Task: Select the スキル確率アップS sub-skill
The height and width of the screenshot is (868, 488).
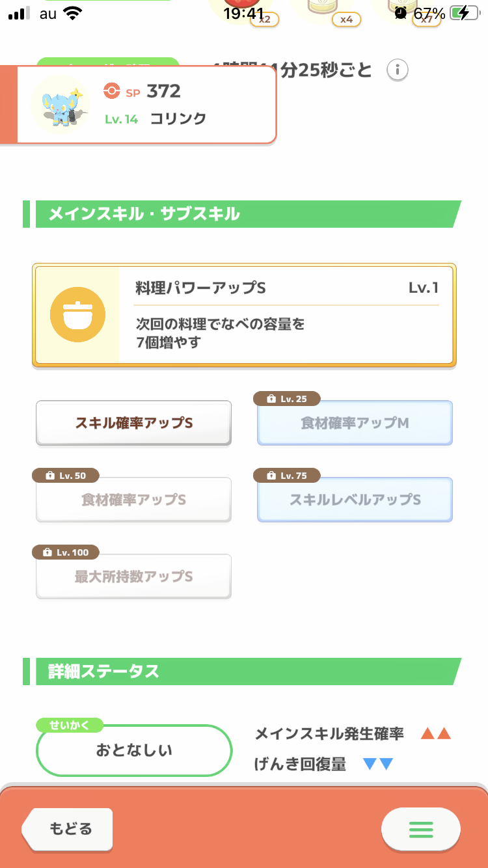Action: coord(133,423)
